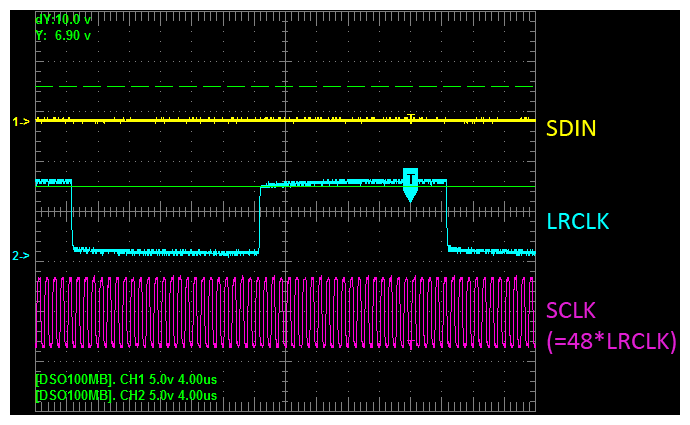This screenshot has height=425, width=690.
Task: Click the LRCLK rising edge near center
Action: point(260,219)
